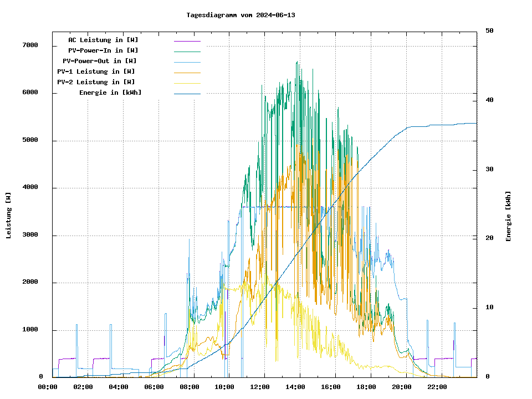
Task: Click the Leistung [W] left axis label
Action: (9, 216)
